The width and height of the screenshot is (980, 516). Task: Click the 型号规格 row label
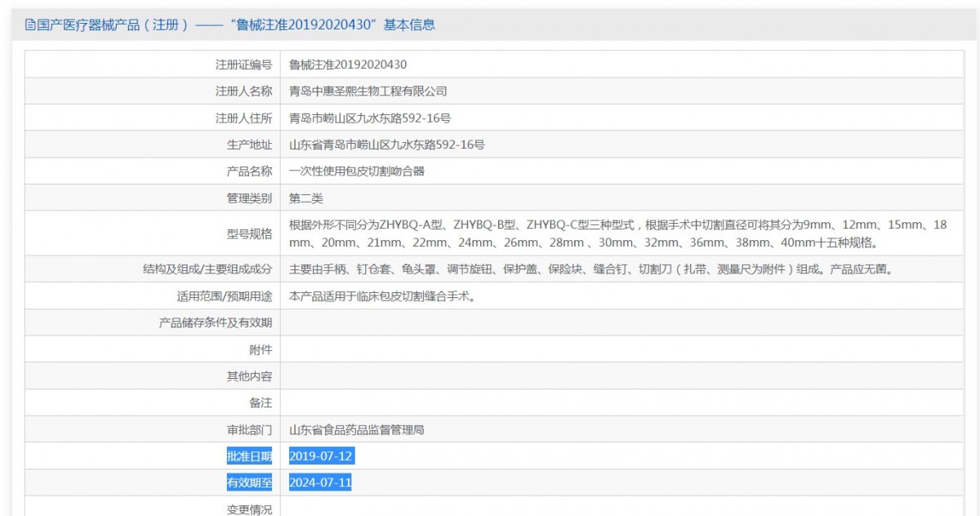pyautogui.click(x=249, y=234)
